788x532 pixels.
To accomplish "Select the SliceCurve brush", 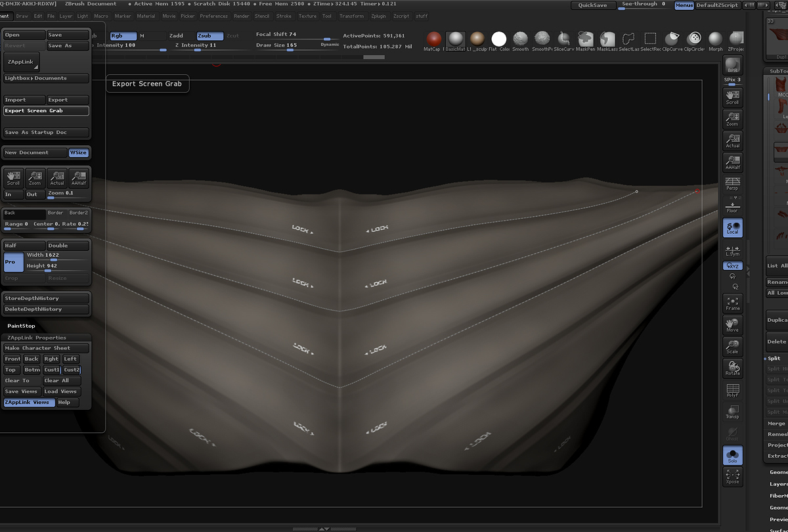I will tap(564, 39).
